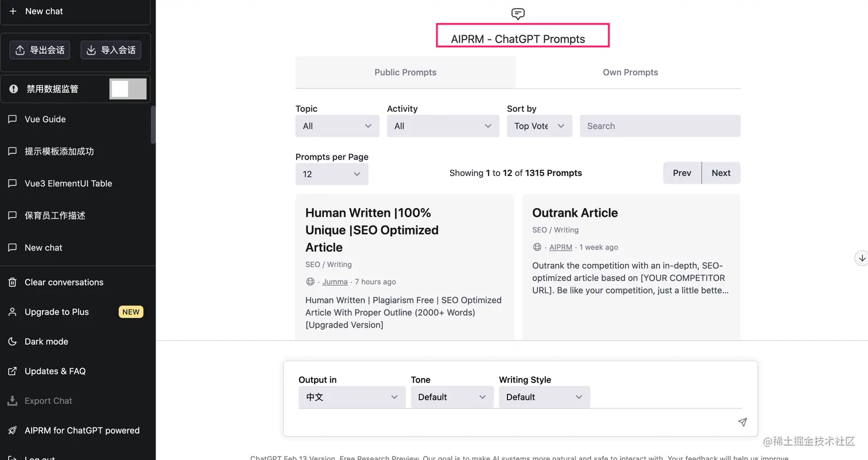This screenshot has width=868, height=460.
Task: Open AIPRM for ChatGPT powered link
Action: point(76,430)
